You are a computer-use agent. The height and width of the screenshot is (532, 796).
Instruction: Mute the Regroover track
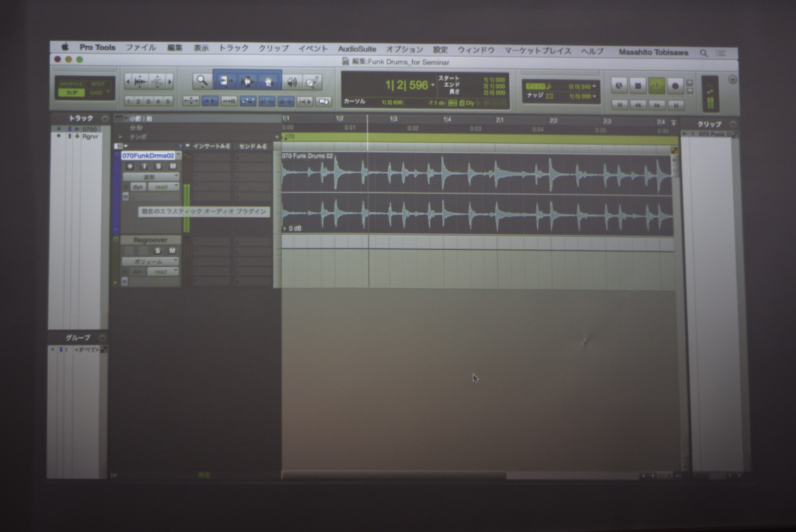172,251
